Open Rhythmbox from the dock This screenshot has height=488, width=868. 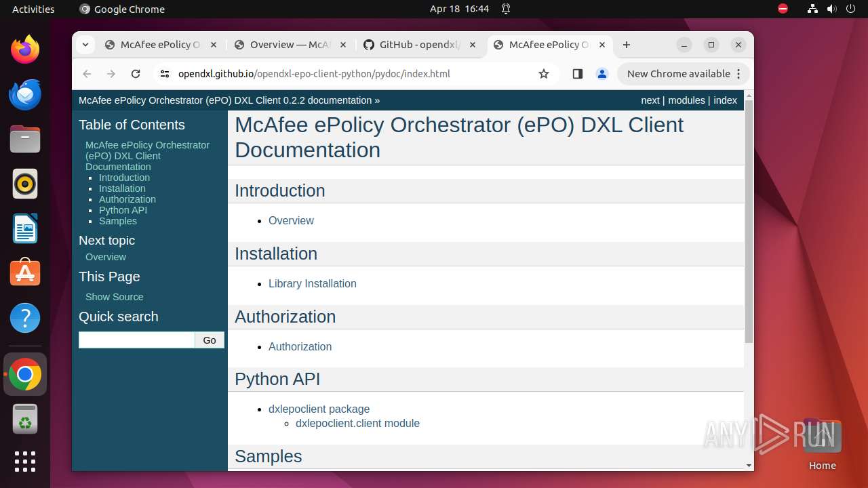25,184
